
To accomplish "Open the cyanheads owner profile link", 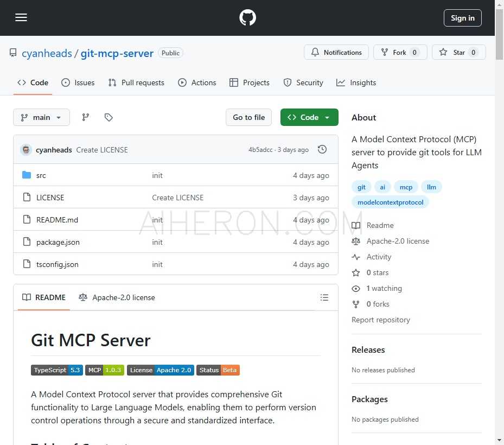I will (x=47, y=53).
